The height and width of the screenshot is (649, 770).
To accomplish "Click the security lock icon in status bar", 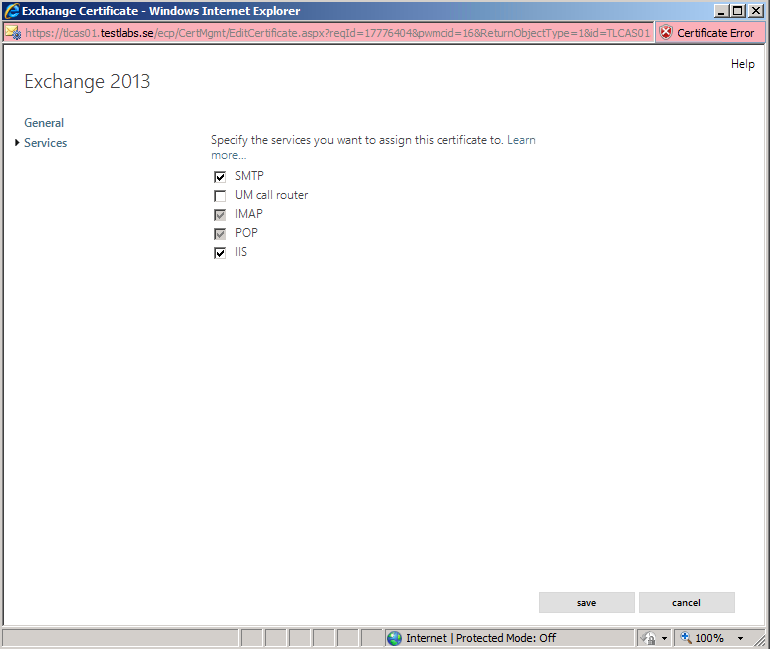I will pyautogui.click(x=648, y=638).
